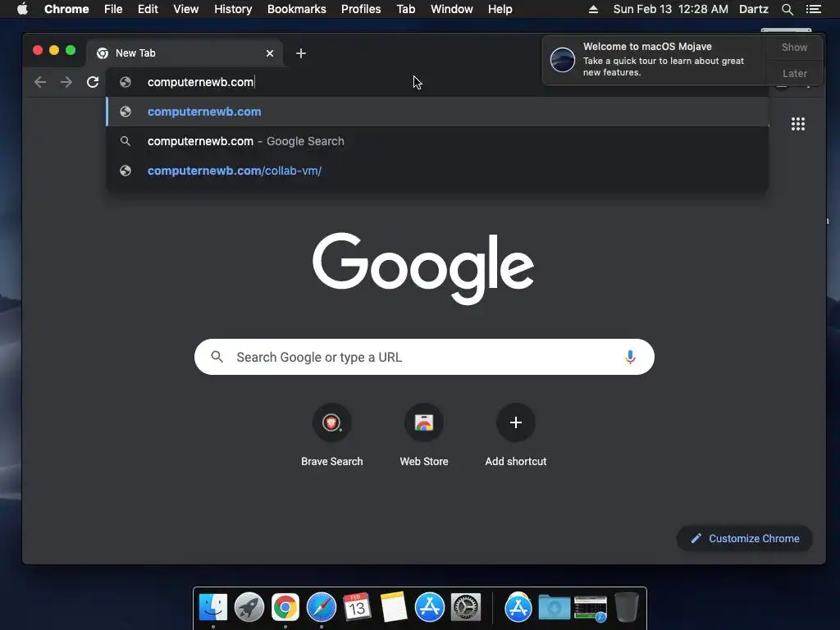840x630 pixels.
Task: Click Add shortcut button
Action: pyautogui.click(x=516, y=435)
